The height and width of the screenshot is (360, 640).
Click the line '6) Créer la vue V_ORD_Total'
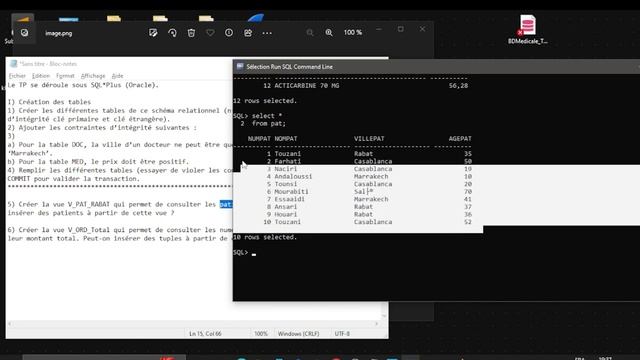tap(120, 230)
